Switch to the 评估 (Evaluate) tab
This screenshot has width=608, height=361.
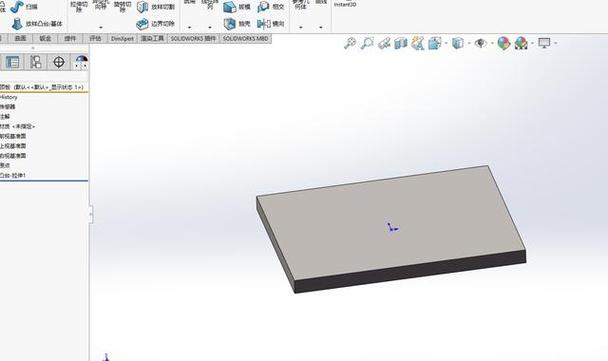click(95, 38)
